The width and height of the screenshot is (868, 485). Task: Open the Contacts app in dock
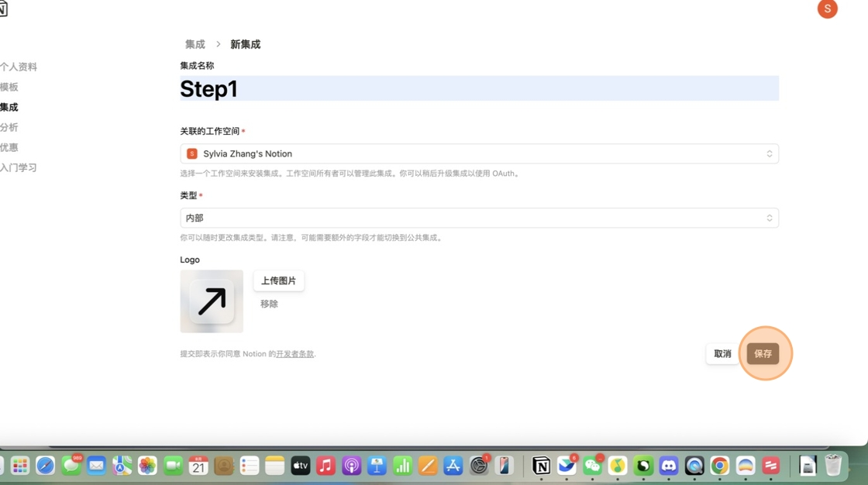pyautogui.click(x=224, y=466)
